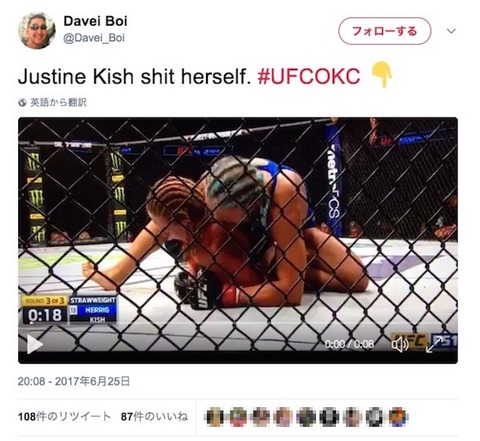Expand video to fullscreen
This screenshot has width=480, height=441.
click(x=434, y=344)
